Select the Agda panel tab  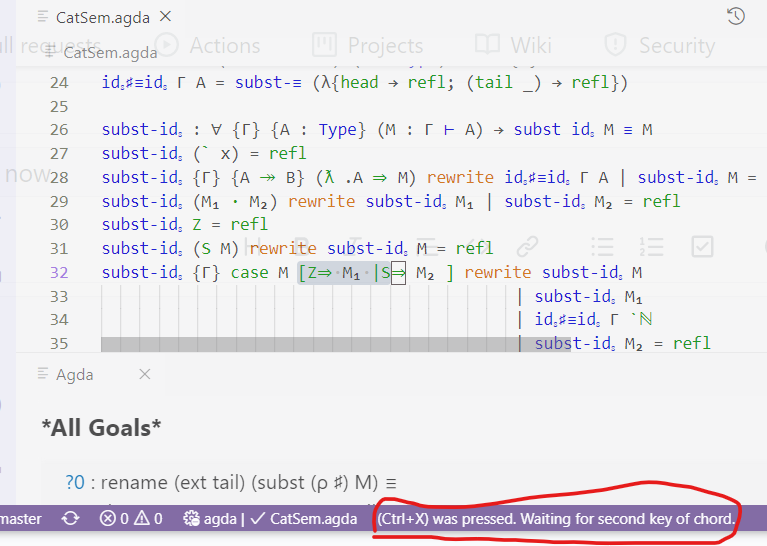(x=74, y=375)
